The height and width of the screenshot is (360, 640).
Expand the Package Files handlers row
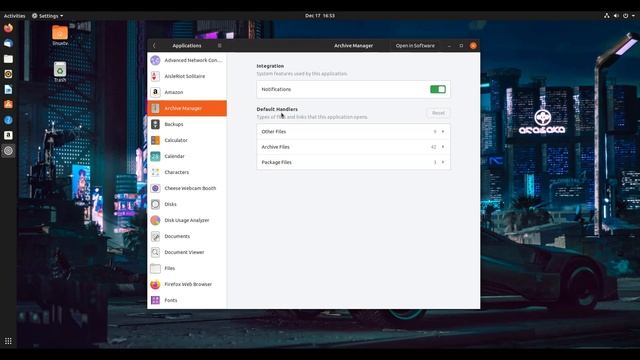pos(353,162)
